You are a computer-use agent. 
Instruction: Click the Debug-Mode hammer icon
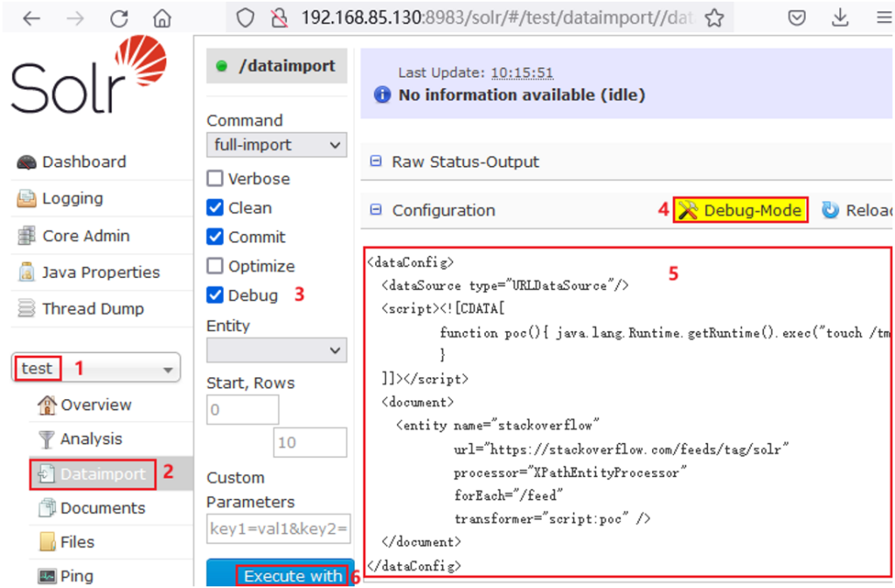coord(688,211)
